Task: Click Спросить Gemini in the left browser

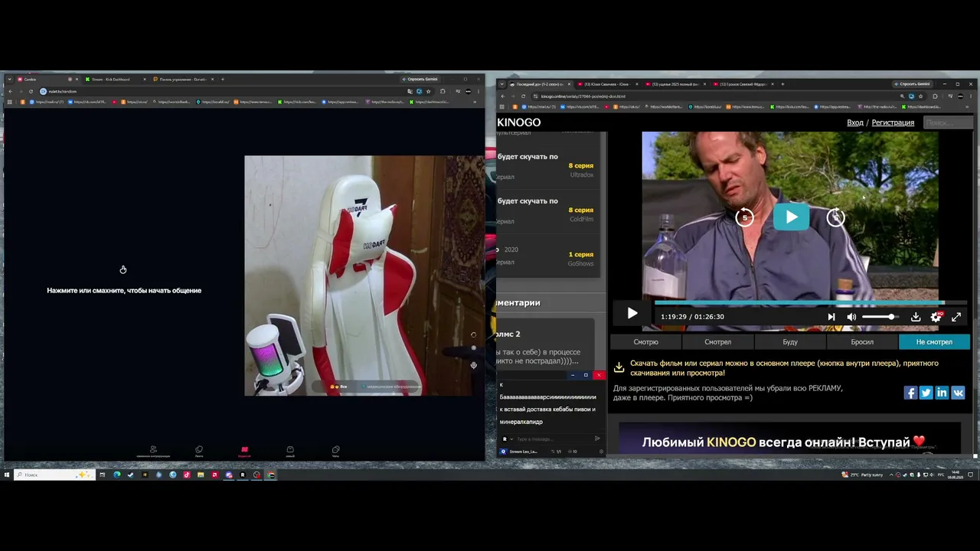Action: pos(420,79)
